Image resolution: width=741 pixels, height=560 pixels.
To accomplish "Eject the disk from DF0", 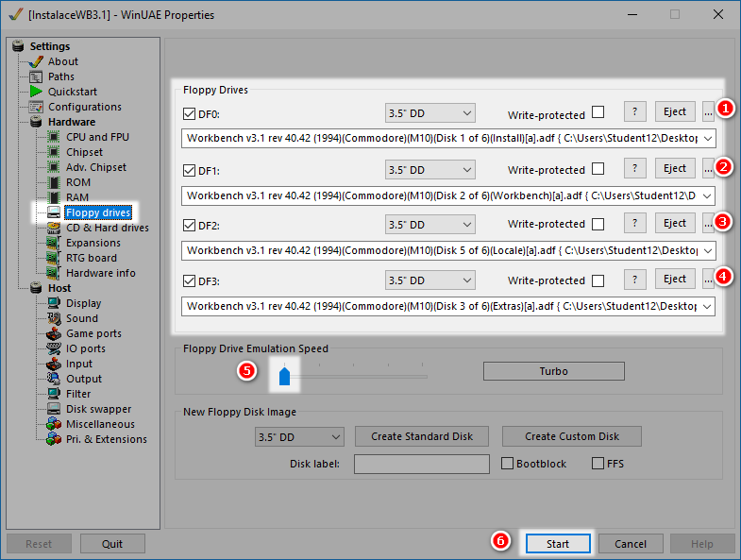I will 675,111.
